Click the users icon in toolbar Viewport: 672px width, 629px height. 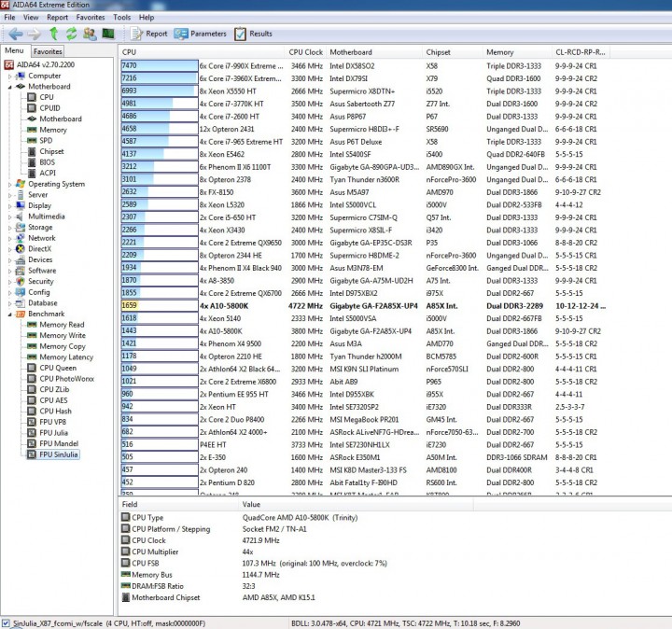(90, 34)
